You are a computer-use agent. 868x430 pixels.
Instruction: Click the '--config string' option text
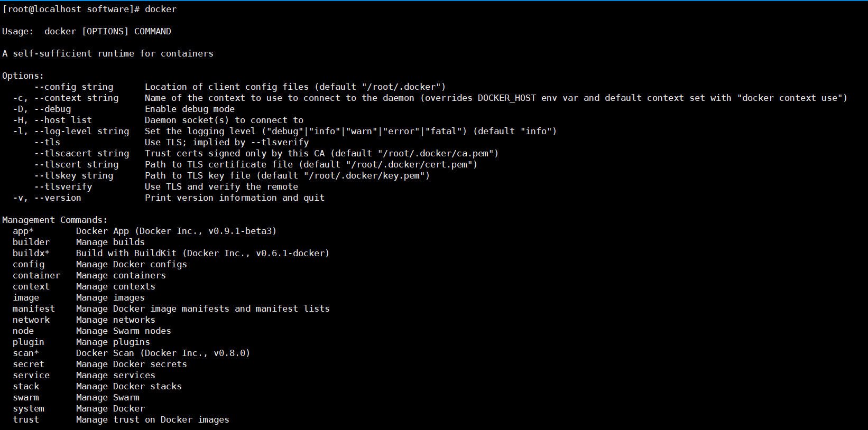[73, 87]
